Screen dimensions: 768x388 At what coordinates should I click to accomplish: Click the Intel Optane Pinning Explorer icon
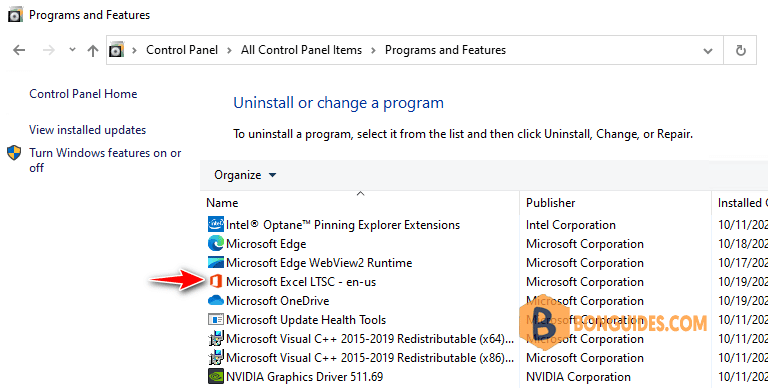click(216, 224)
